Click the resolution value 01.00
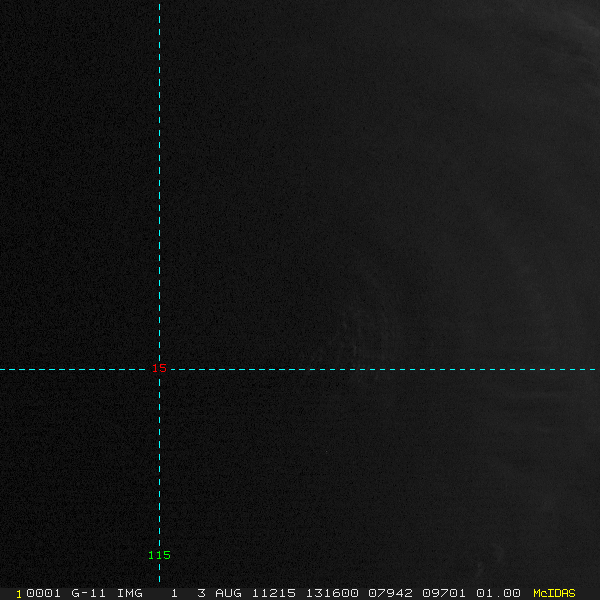Image resolution: width=600 pixels, height=600 pixels. [498, 593]
